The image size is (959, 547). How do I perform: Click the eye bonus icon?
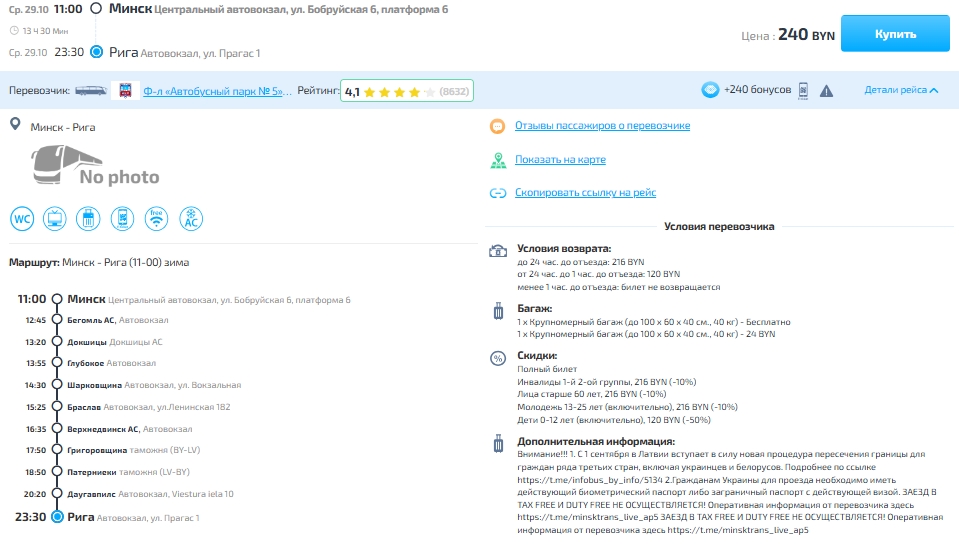click(x=710, y=90)
